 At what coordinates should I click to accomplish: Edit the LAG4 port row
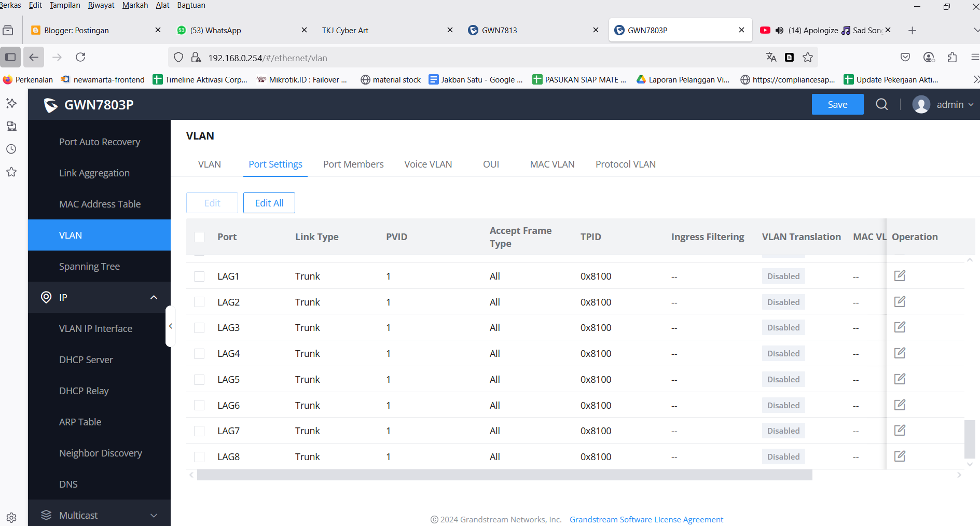point(900,353)
